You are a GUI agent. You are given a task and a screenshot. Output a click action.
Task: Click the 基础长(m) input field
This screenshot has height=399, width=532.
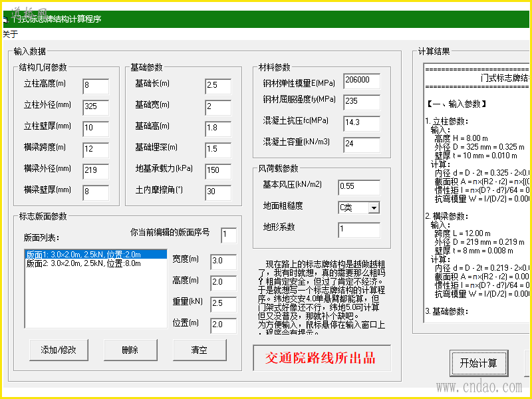218,86
